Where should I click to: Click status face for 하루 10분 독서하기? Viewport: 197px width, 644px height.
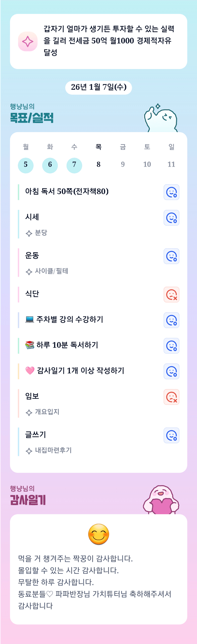coord(171,346)
